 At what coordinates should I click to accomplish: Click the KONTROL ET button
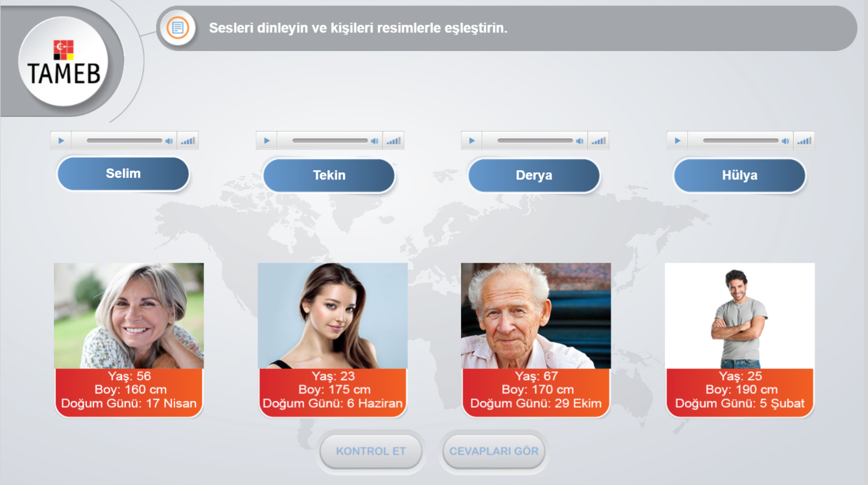point(371,451)
